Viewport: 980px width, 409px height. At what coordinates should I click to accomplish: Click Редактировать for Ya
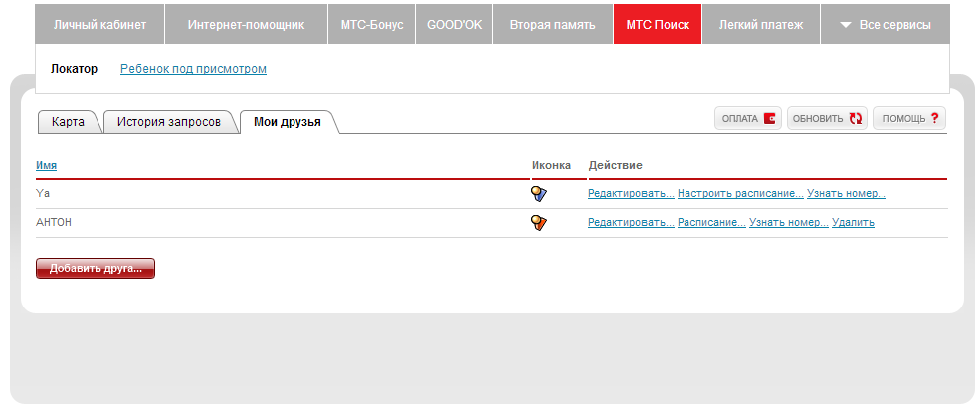click(x=631, y=194)
